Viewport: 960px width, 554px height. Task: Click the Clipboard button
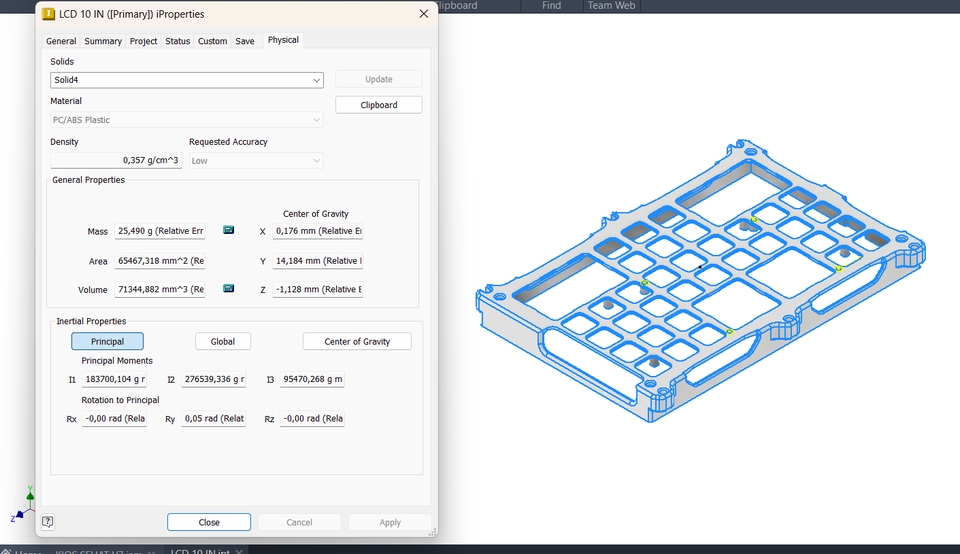[x=379, y=105]
